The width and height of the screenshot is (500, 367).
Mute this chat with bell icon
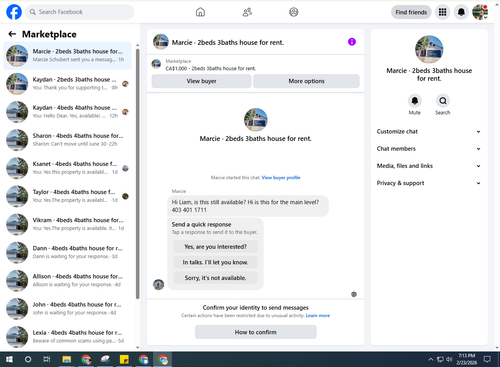pyautogui.click(x=415, y=101)
